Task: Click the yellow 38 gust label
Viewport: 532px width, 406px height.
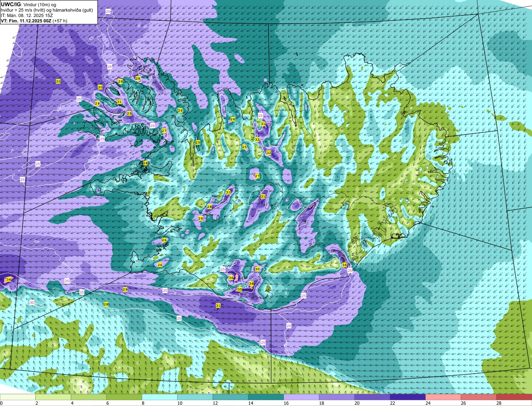Action: [251, 284]
